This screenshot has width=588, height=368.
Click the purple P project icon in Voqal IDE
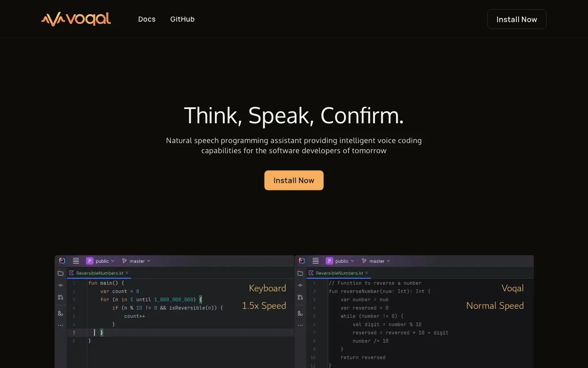[x=329, y=261]
